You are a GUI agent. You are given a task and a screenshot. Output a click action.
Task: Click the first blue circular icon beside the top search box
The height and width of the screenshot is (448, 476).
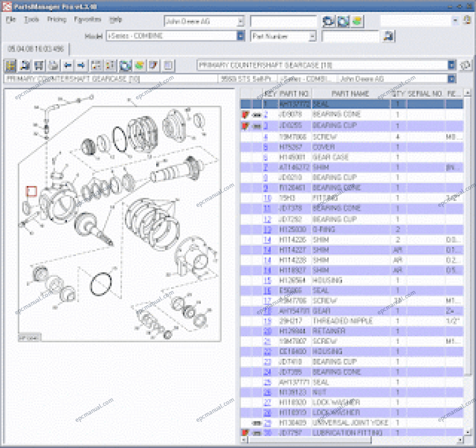pos(328,21)
